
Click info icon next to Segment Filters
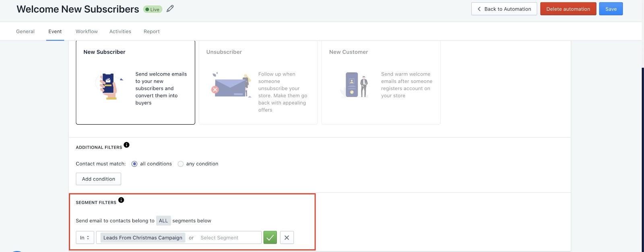(x=121, y=200)
